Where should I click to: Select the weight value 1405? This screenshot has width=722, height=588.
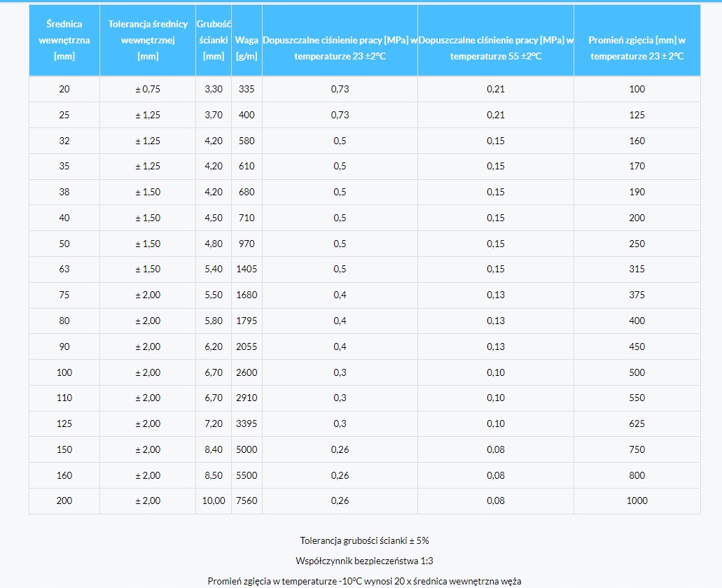(247, 269)
